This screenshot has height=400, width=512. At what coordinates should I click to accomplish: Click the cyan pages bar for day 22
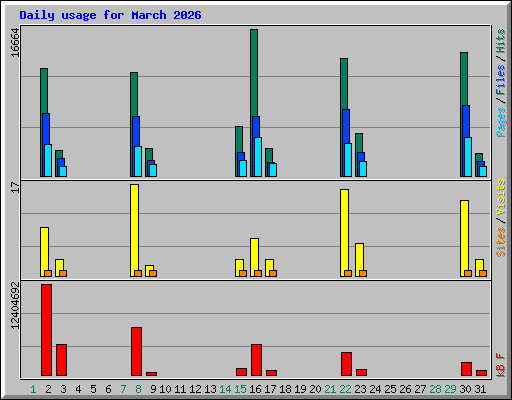[348, 160]
